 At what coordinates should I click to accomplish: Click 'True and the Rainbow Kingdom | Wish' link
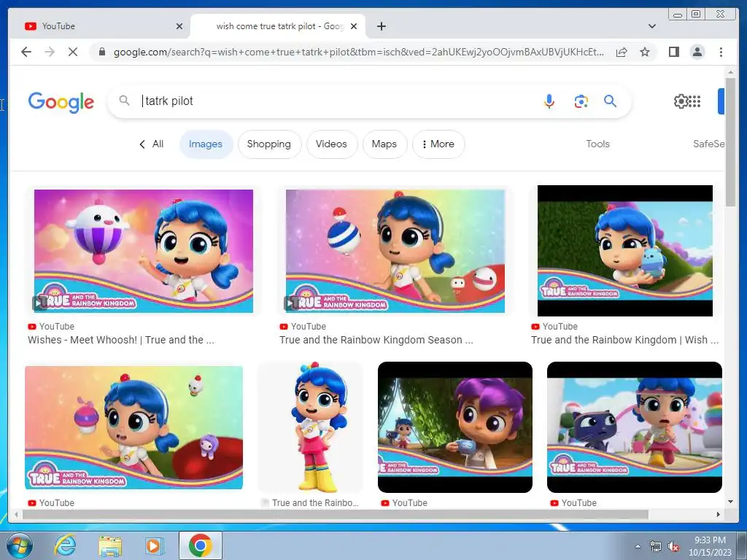pos(625,340)
